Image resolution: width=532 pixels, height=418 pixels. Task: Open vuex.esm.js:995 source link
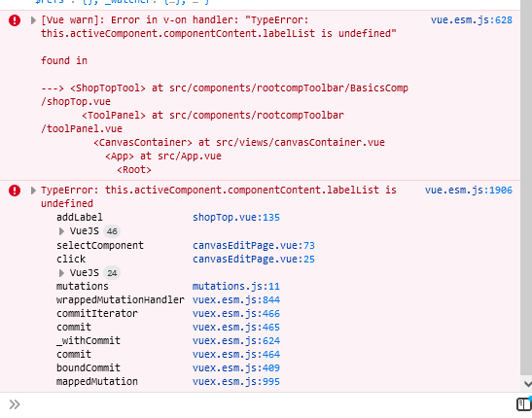(236, 382)
